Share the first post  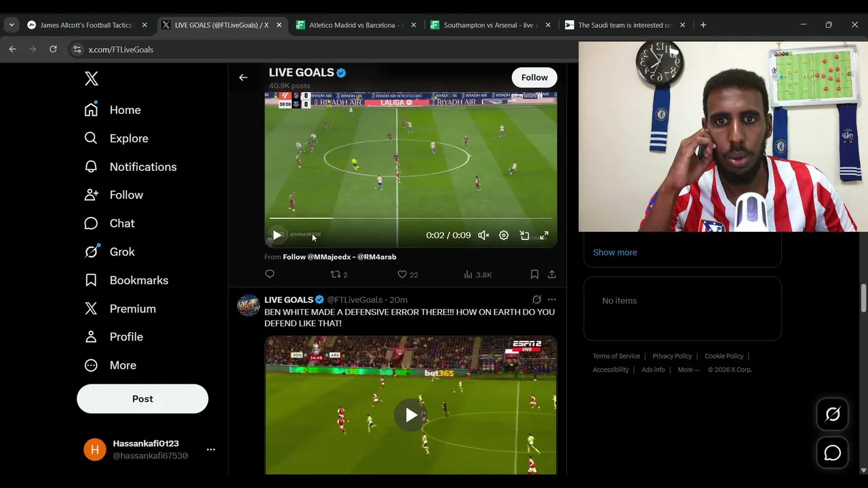point(552,274)
